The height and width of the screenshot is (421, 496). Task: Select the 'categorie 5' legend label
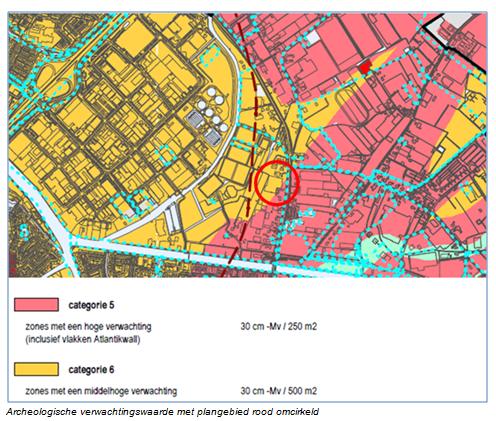[91, 305]
